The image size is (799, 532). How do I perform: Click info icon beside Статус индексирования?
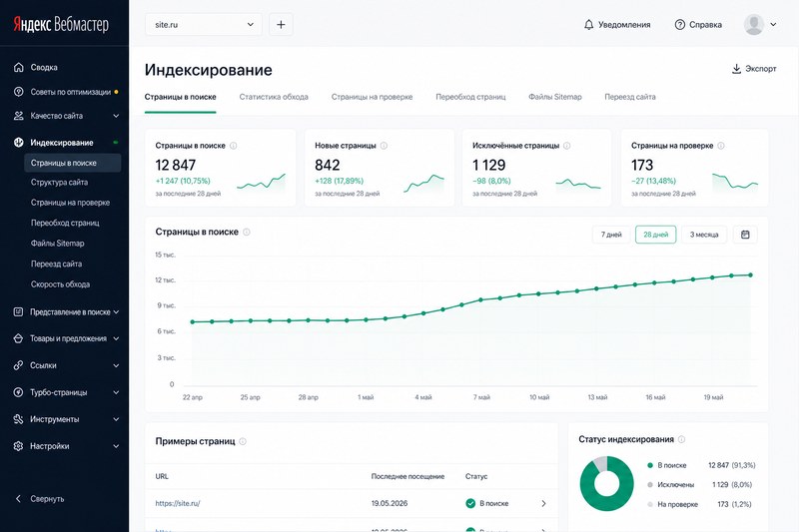pyautogui.click(x=682, y=439)
